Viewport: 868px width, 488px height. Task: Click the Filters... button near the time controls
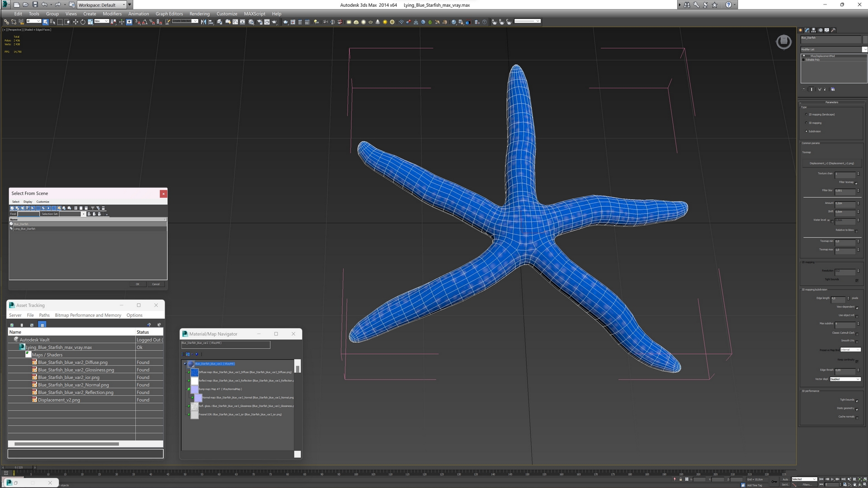[807, 485]
